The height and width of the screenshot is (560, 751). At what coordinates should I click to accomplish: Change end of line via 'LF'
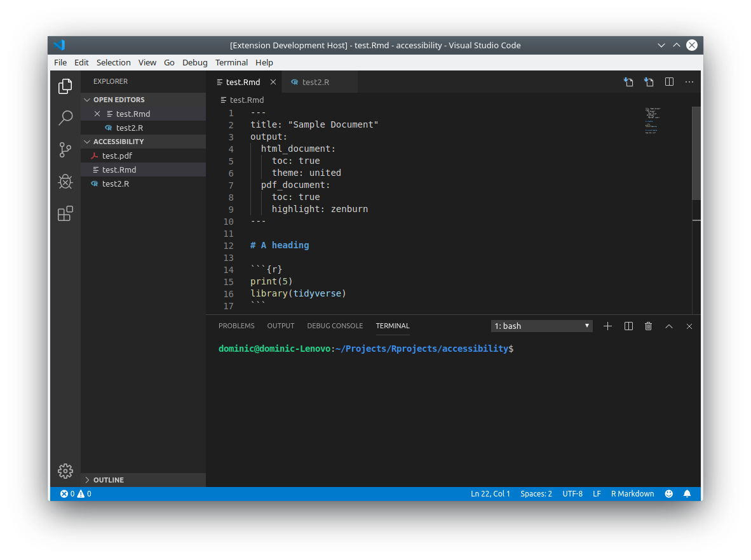pyautogui.click(x=597, y=494)
